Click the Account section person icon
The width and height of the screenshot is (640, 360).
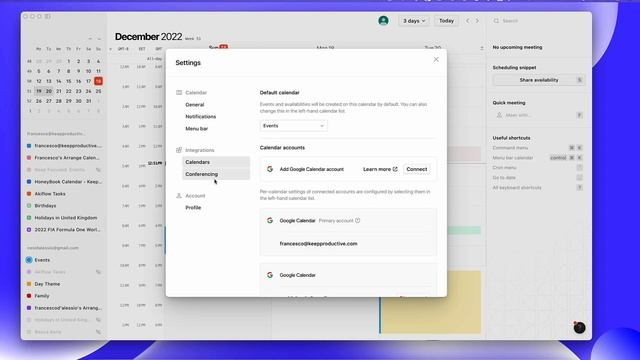point(179,196)
